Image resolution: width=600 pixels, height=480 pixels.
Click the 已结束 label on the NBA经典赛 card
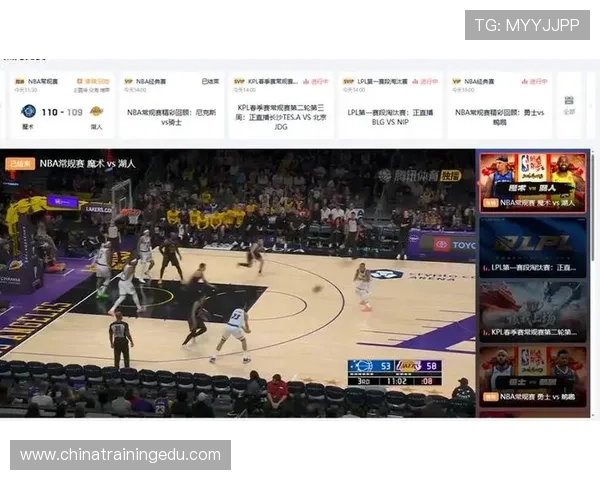point(210,82)
